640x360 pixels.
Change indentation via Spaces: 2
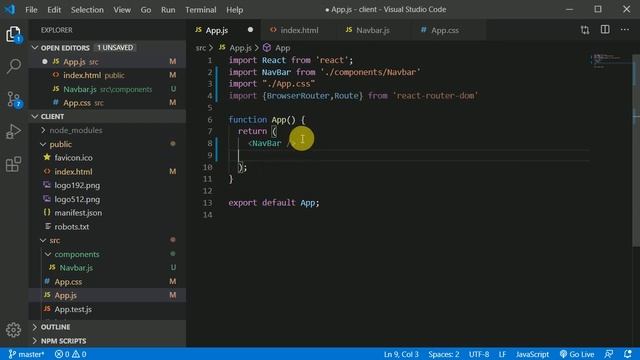pyautogui.click(x=444, y=354)
